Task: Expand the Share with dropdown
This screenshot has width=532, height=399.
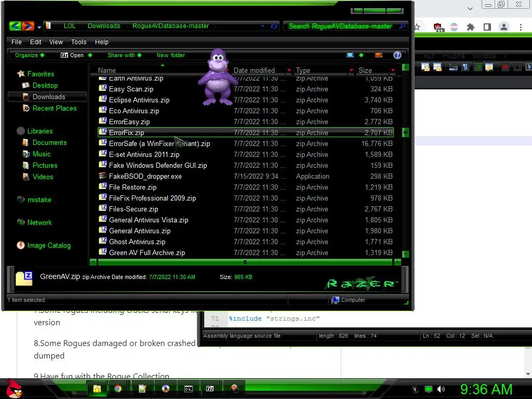Action: [x=124, y=55]
